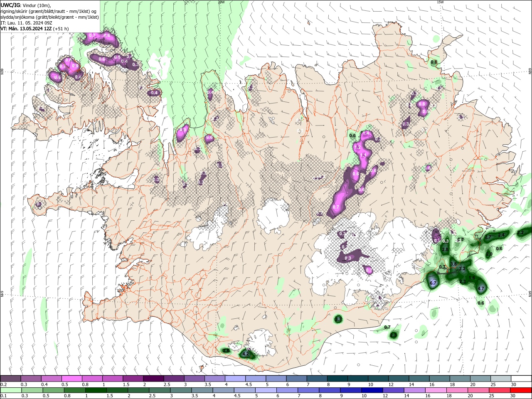
Task: Select the dark teal swatch starting at 8 in upper legend
Action: 337,379
